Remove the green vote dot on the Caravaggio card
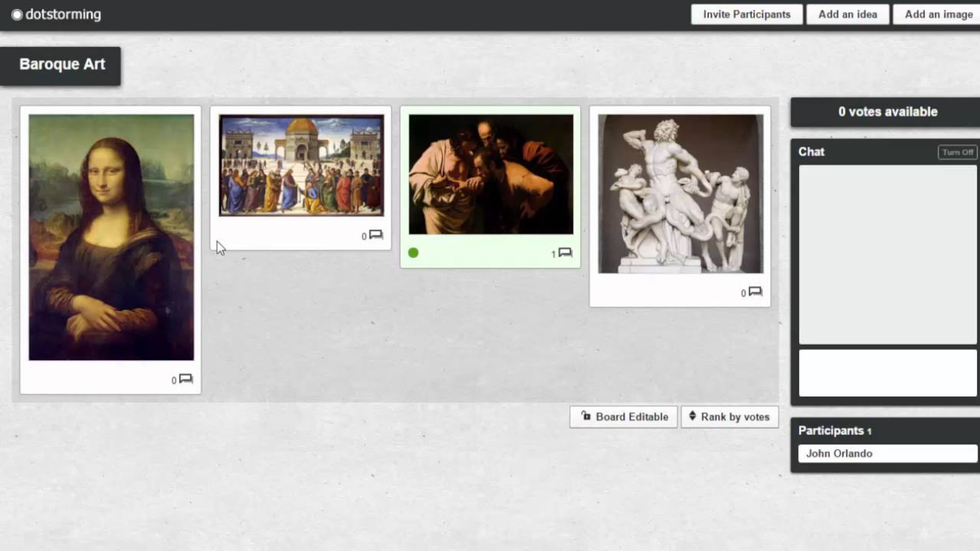 click(x=413, y=253)
